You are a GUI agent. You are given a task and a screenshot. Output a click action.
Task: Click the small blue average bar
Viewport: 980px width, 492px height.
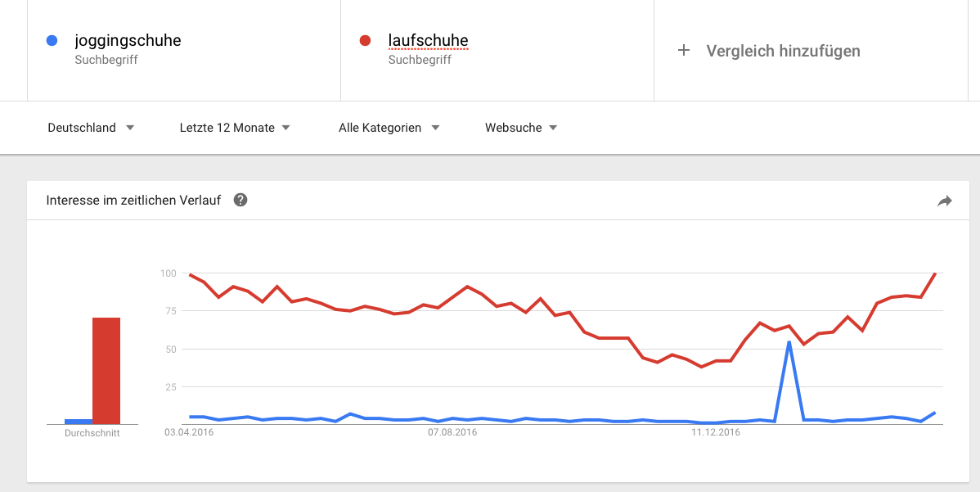[79, 422]
